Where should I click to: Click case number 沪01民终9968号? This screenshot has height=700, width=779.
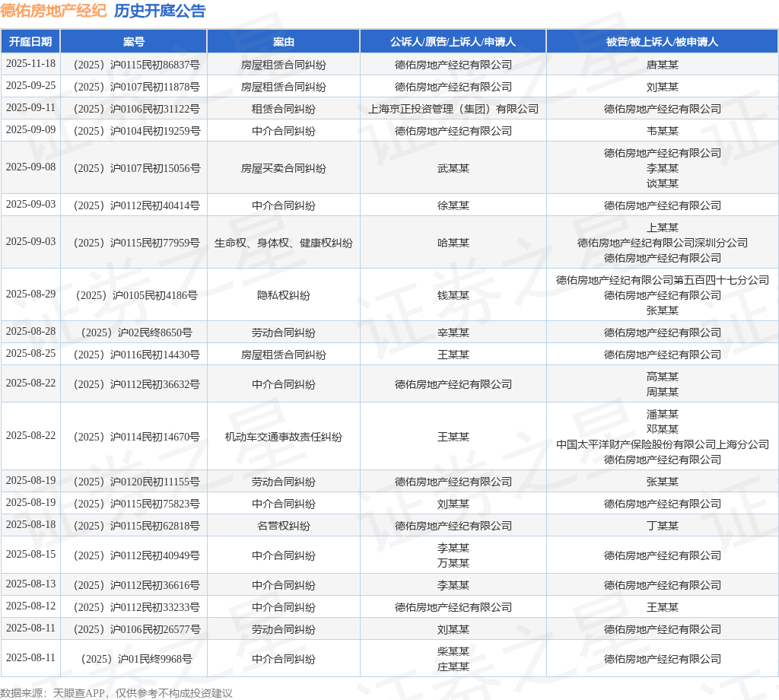pos(137,659)
